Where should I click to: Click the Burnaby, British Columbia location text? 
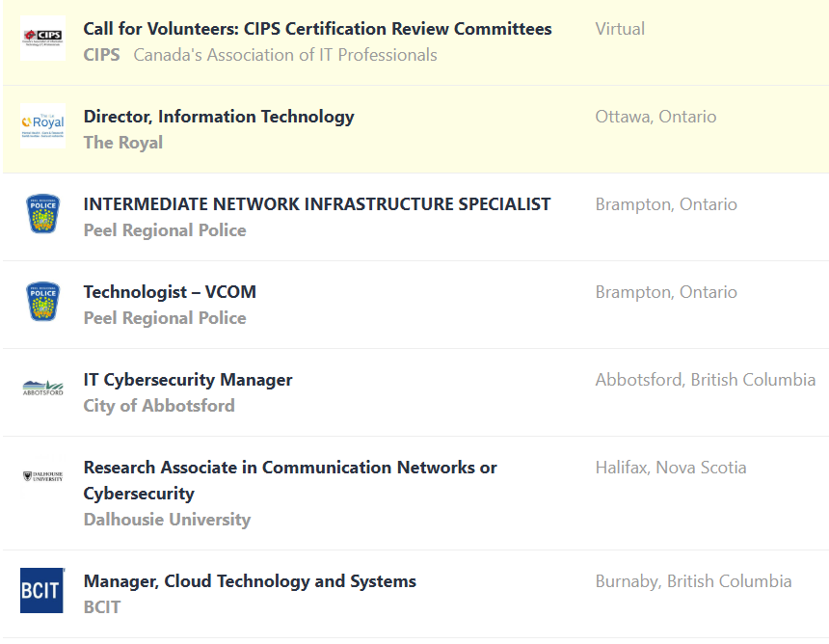point(693,581)
